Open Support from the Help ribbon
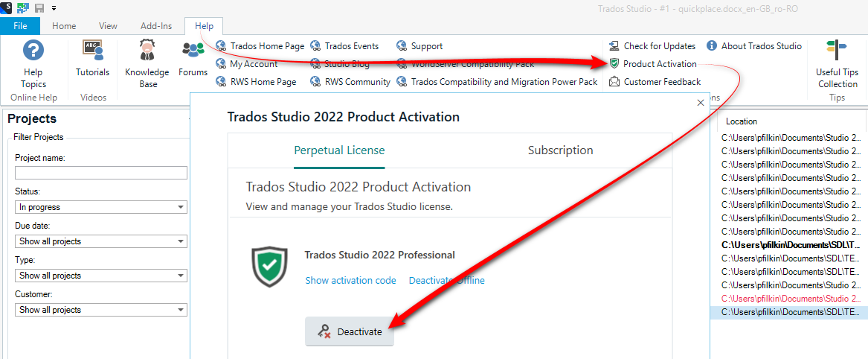The height and width of the screenshot is (359, 868). 419,46
